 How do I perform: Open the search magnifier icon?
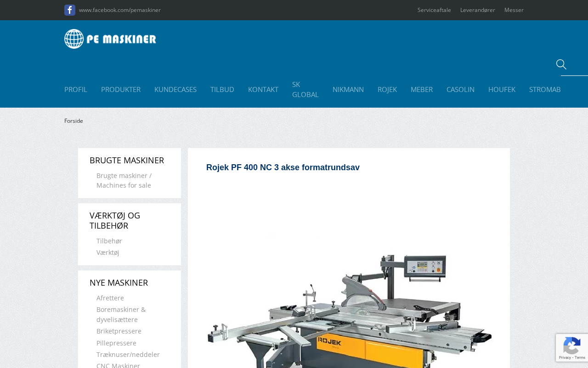click(561, 64)
